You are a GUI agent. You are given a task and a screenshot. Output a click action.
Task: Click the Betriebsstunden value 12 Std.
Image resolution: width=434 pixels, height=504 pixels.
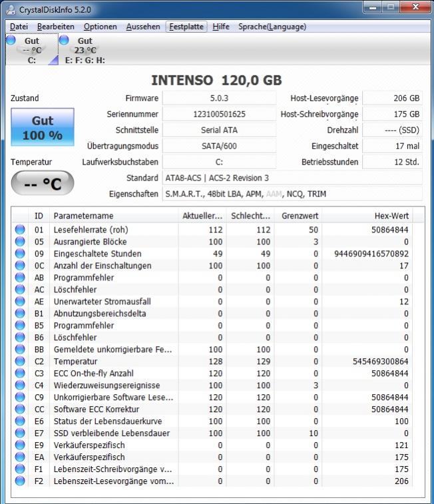[x=392, y=162]
